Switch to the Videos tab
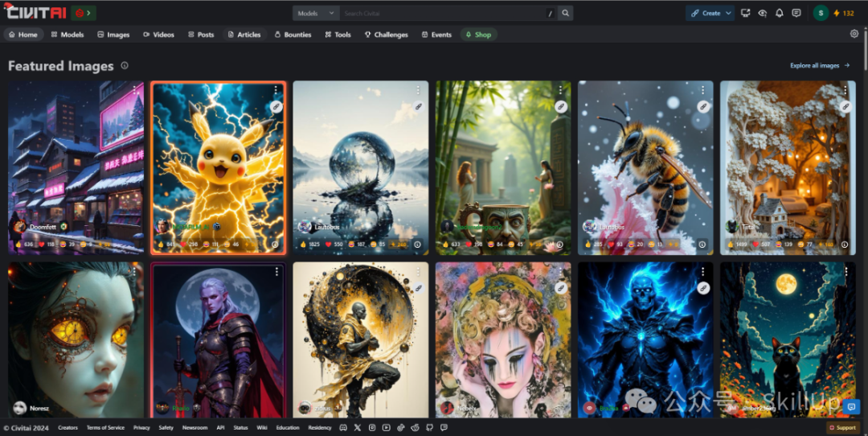The width and height of the screenshot is (868, 436). coord(159,35)
